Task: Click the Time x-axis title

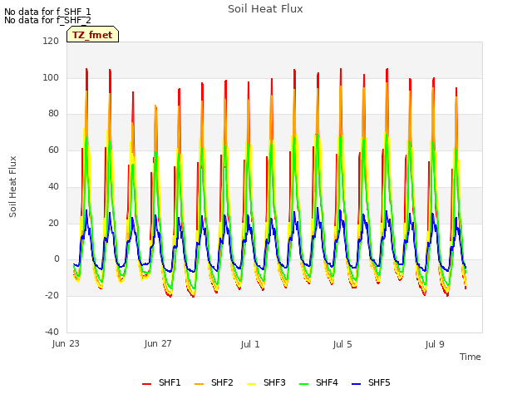Action: (x=470, y=357)
